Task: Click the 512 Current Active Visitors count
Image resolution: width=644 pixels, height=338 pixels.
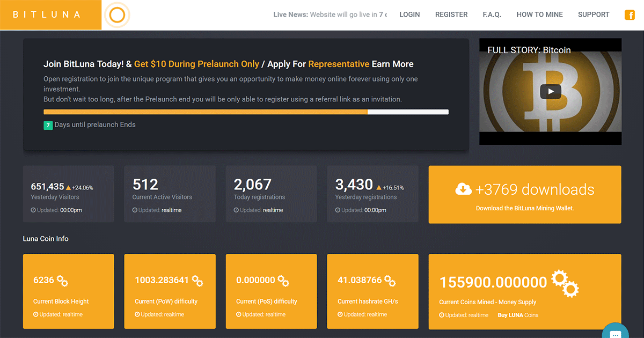Action: (145, 185)
